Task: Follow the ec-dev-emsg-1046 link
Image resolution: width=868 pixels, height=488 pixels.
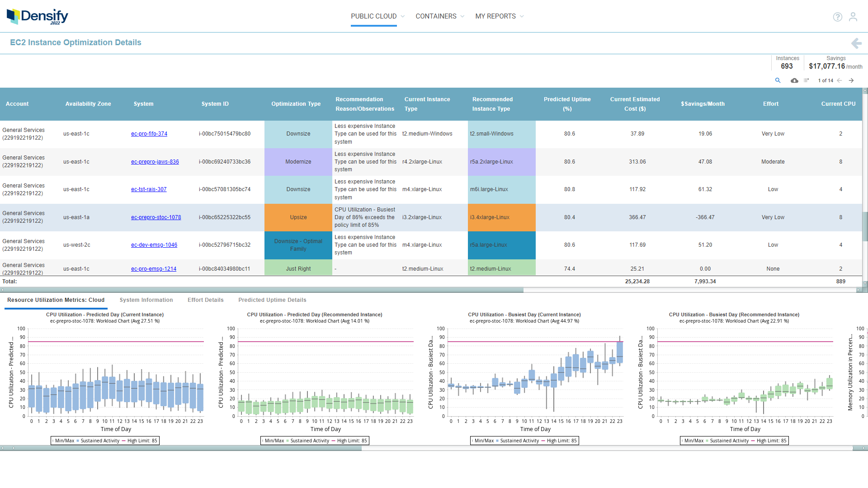Action: [154, 244]
